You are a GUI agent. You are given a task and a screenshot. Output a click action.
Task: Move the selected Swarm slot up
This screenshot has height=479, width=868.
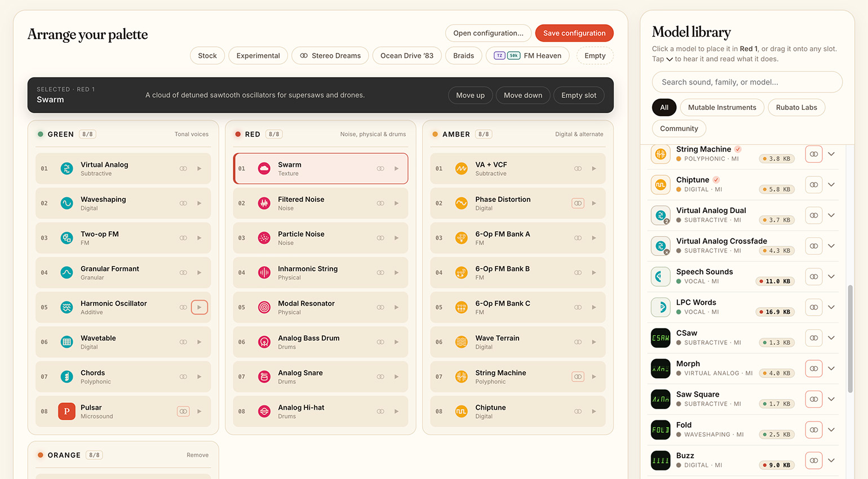(470, 95)
